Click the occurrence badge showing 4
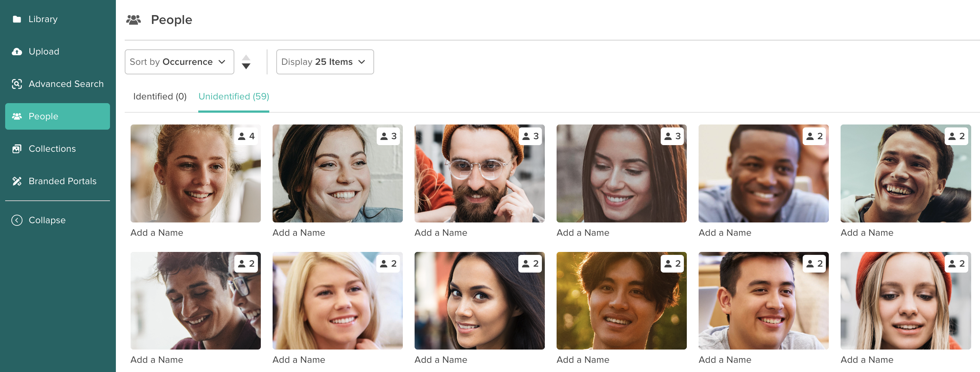Viewport: 980px width, 372px height. click(246, 136)
